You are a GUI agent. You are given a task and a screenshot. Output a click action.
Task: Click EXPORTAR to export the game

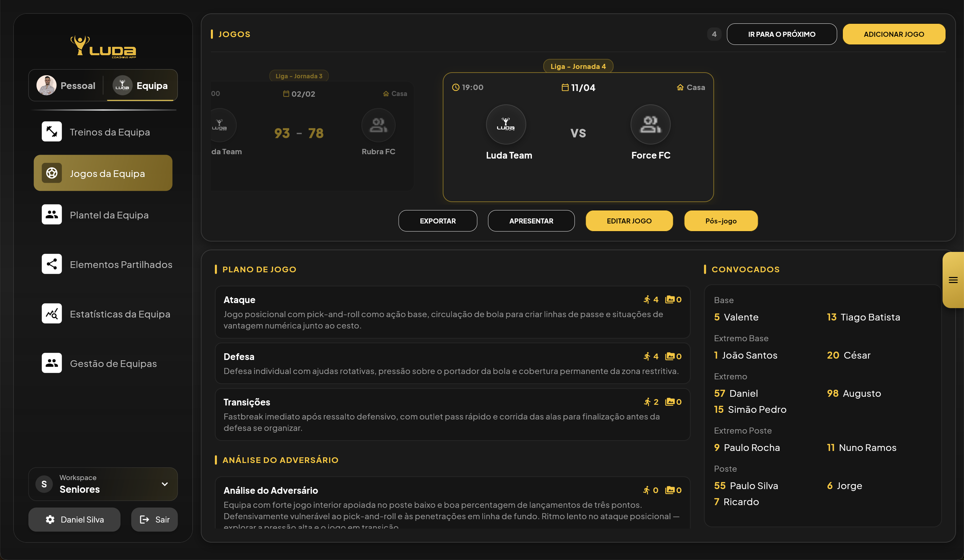(437, 220)
